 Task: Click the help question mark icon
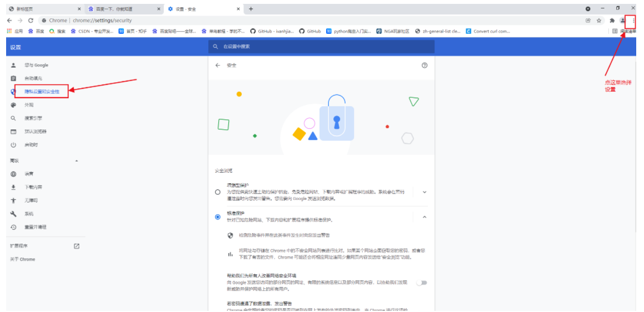point(425,66)
